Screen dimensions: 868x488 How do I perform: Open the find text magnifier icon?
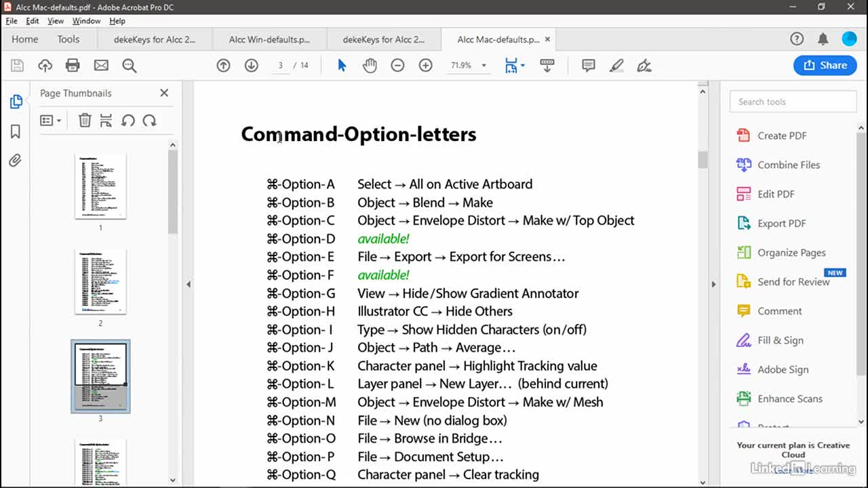[x=129, y=66]
